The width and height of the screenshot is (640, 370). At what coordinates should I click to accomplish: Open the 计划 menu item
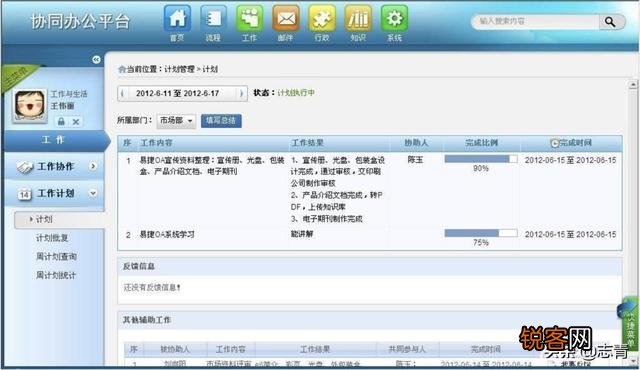(44, 219)
